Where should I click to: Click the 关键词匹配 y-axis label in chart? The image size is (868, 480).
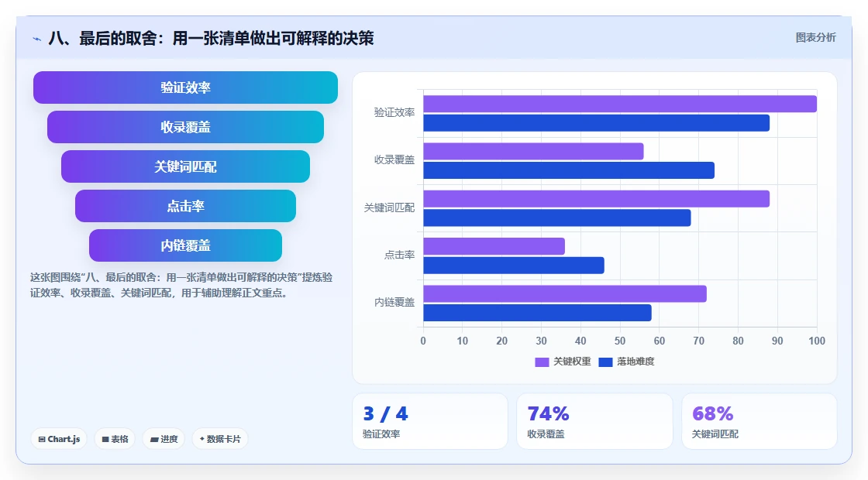pyautogui.click(x=389, y=208)
